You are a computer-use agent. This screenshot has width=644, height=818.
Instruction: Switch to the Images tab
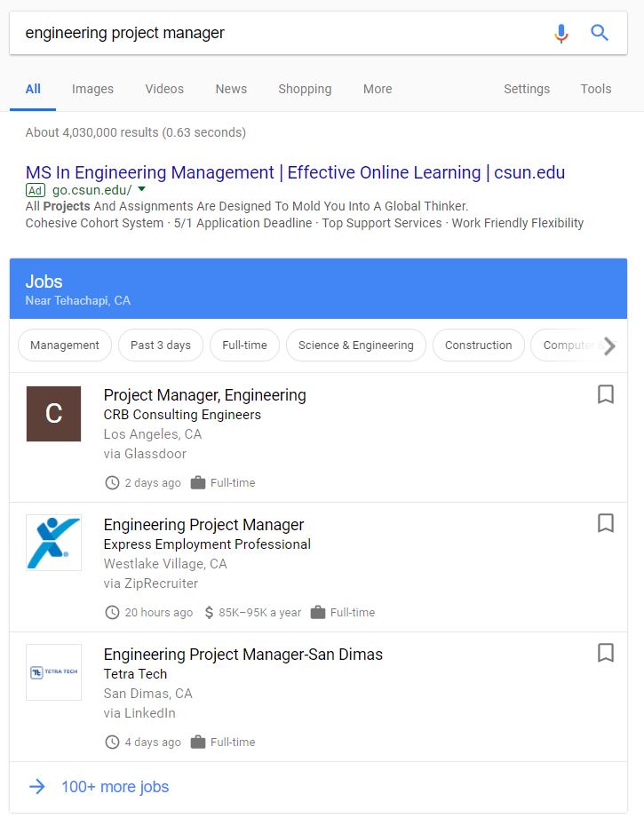[x=92, y=89]
